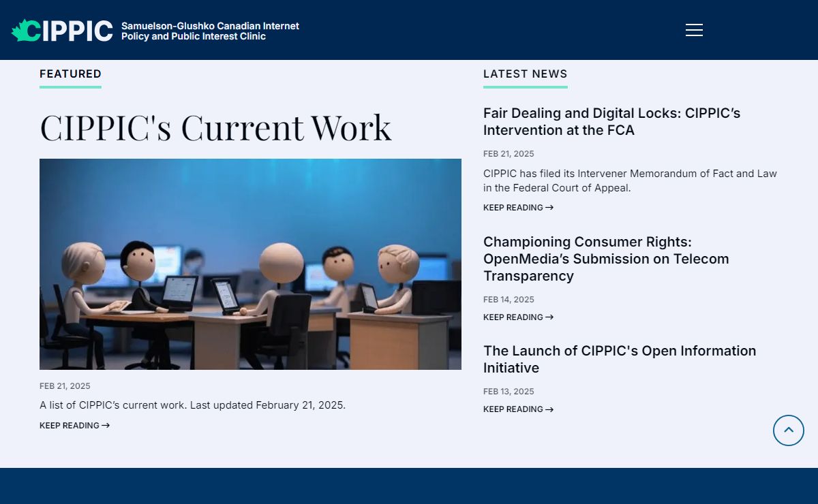Click Keep Reading under Open Information Initiative
Viewport: 818px width, 504px height.
coord(518,409)
